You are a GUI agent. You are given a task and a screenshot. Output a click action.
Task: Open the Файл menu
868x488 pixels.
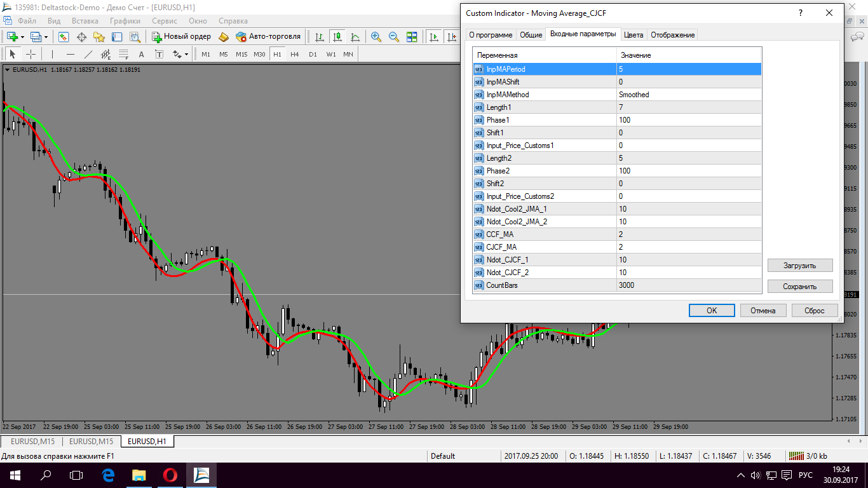27,21
